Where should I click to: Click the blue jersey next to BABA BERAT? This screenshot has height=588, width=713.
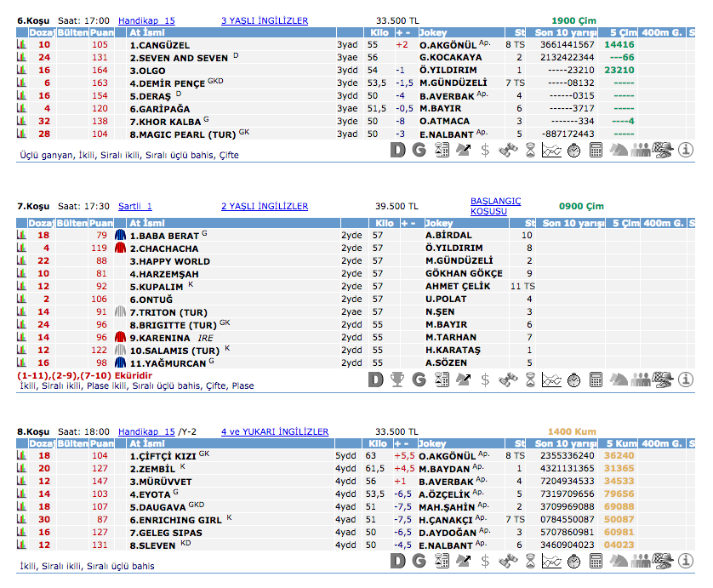(120, 236)
